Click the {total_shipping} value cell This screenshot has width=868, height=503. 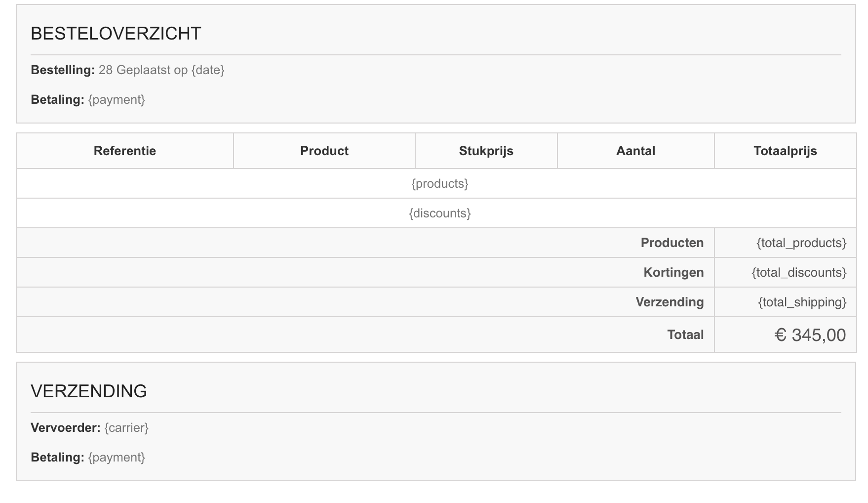[786, 302]
